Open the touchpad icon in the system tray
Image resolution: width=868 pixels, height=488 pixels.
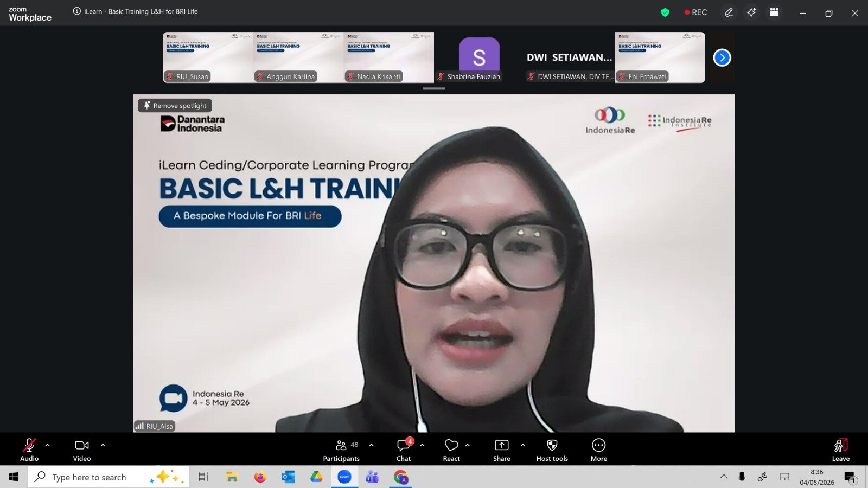click(784, 477)
